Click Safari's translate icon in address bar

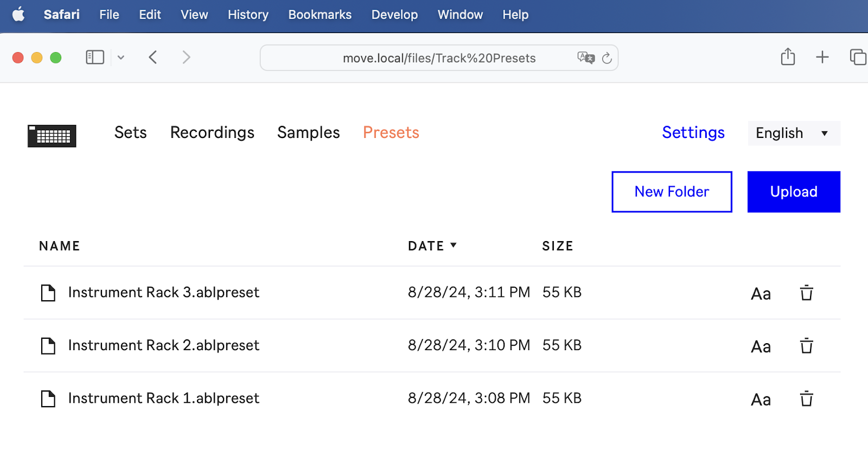coord(586,58)
